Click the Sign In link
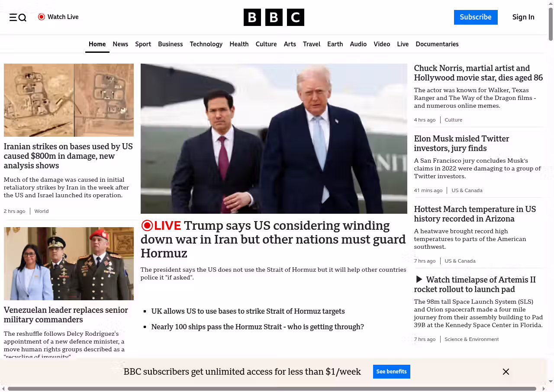This screenshot has width=554, height=392. tap(523, 17)
